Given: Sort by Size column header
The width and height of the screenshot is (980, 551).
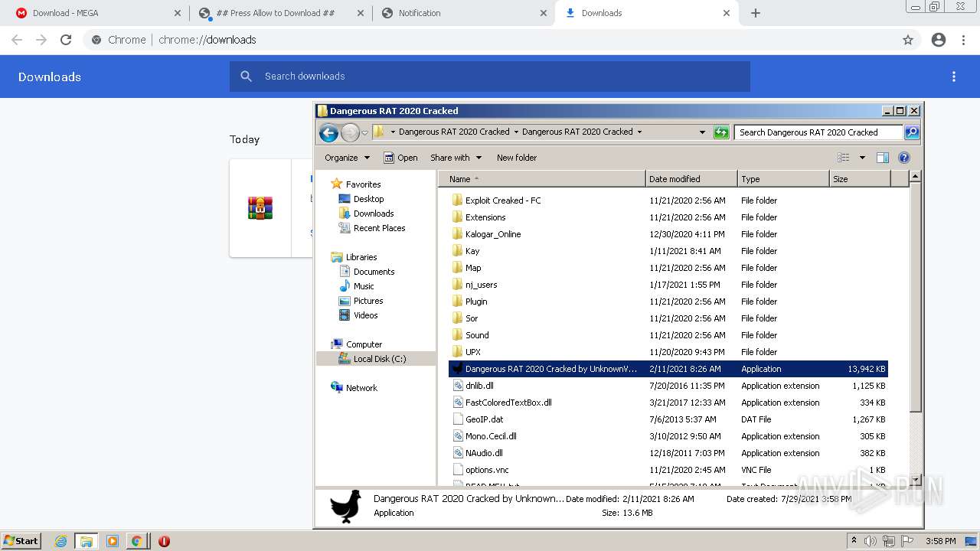Looking at the screenshot, I should [x=860, y=179].
